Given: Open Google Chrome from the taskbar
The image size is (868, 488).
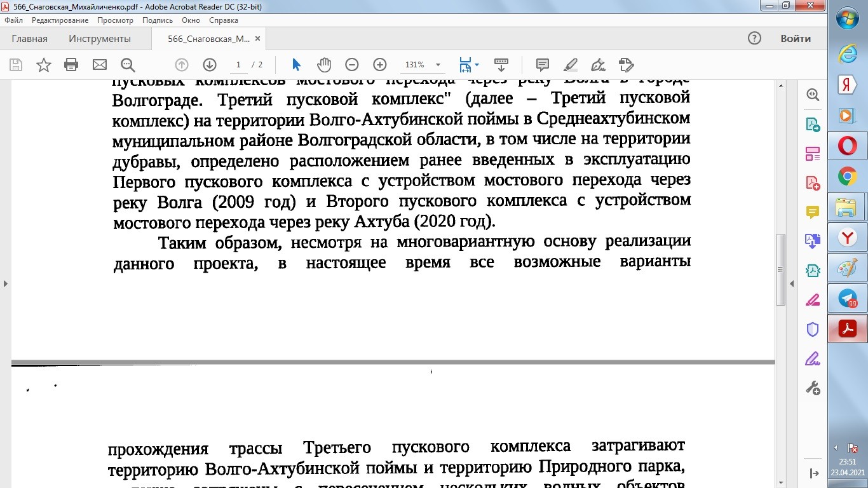Looking at the screenshot, I should [847, 176].
